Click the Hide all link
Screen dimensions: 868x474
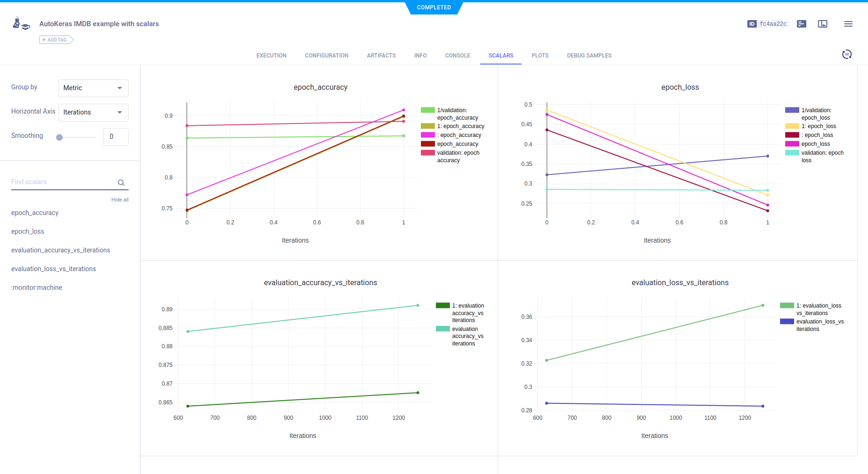tap(120, 200)
